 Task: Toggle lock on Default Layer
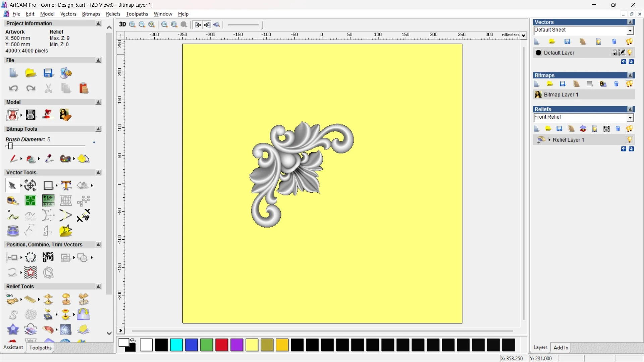click(x=614, y=53)
